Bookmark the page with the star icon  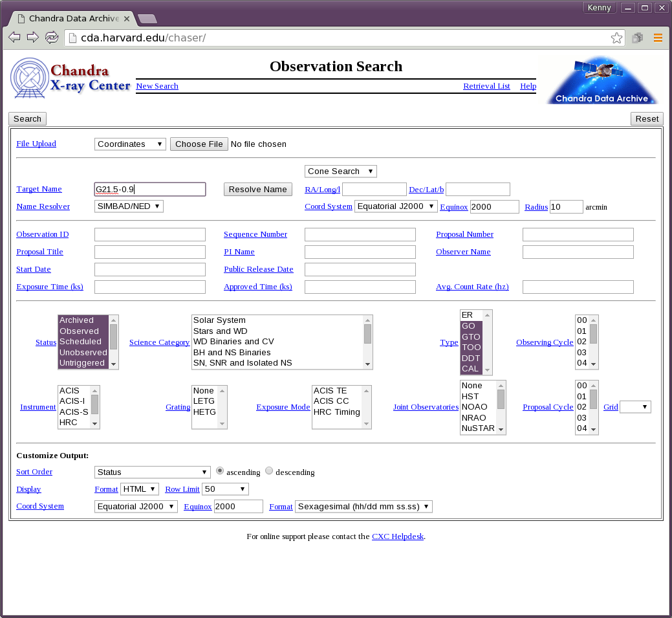(x=616, y=38)
